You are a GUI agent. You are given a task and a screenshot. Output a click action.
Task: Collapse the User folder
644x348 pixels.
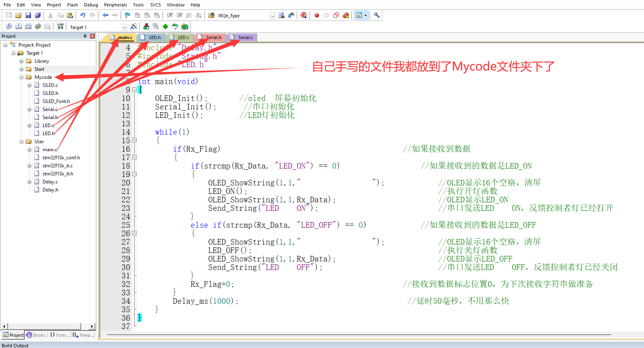pyautogui.click(x=22, y=142)
